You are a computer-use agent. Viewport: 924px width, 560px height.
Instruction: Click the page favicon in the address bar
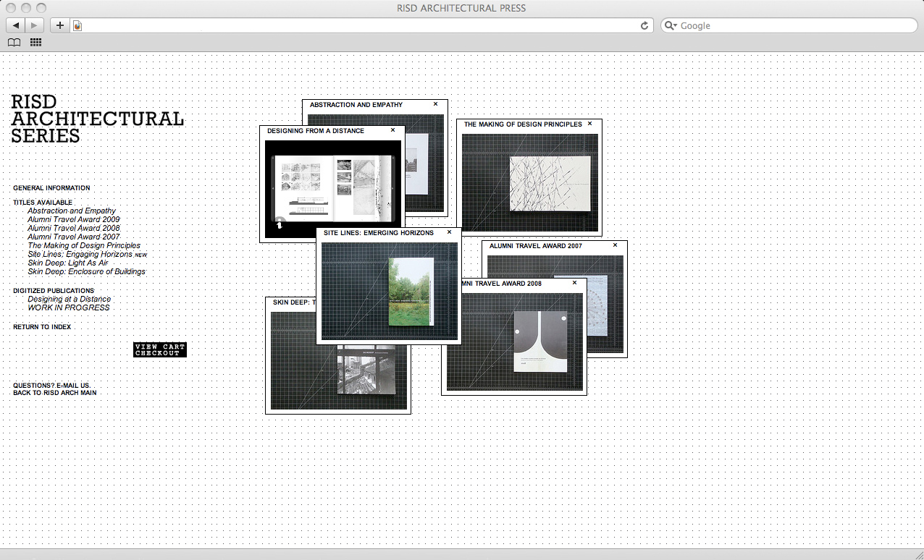(x=77, y=25)
